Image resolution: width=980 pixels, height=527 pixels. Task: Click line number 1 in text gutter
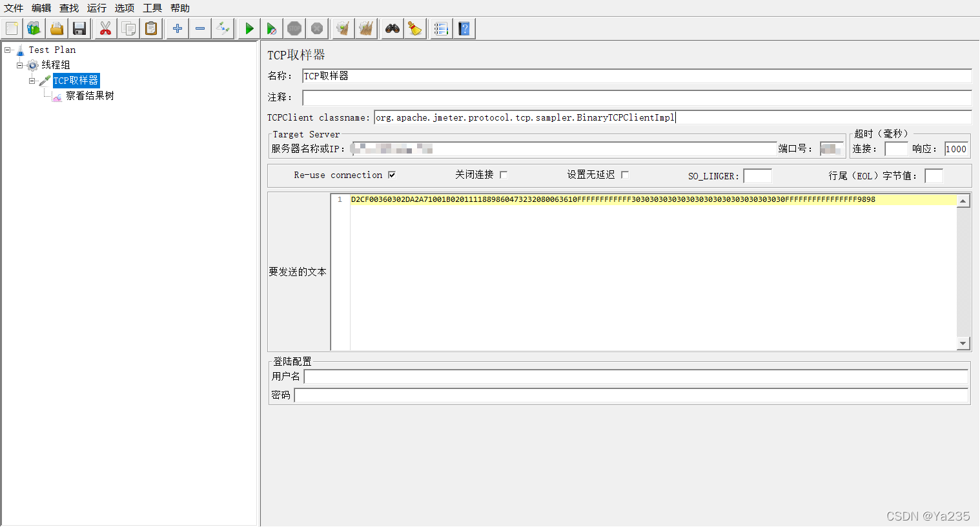tap(340, 200)
